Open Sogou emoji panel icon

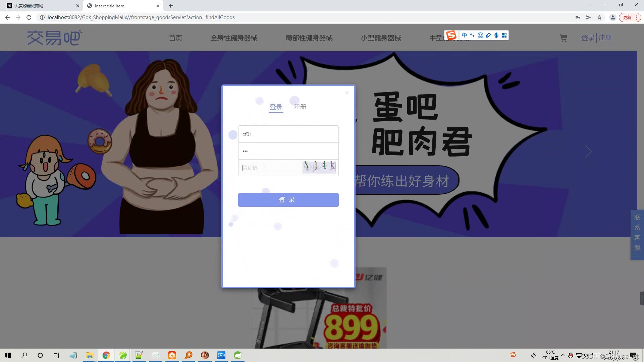tap(480, 36)
